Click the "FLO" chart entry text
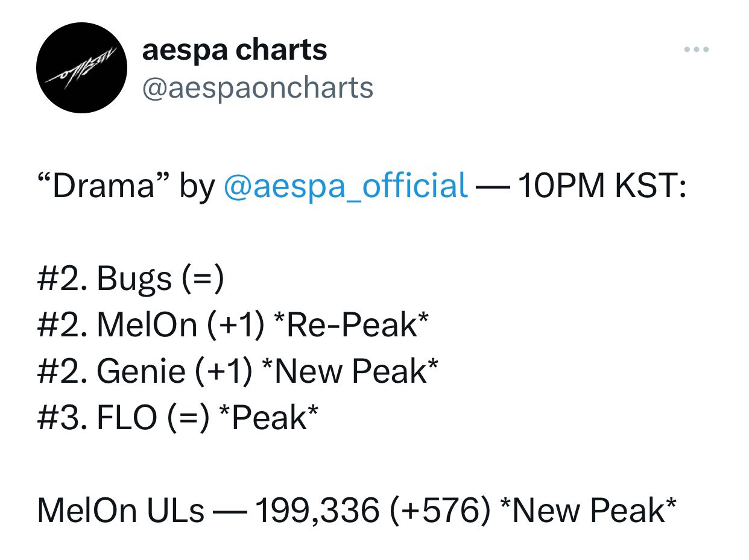 (x=127, y=417)
